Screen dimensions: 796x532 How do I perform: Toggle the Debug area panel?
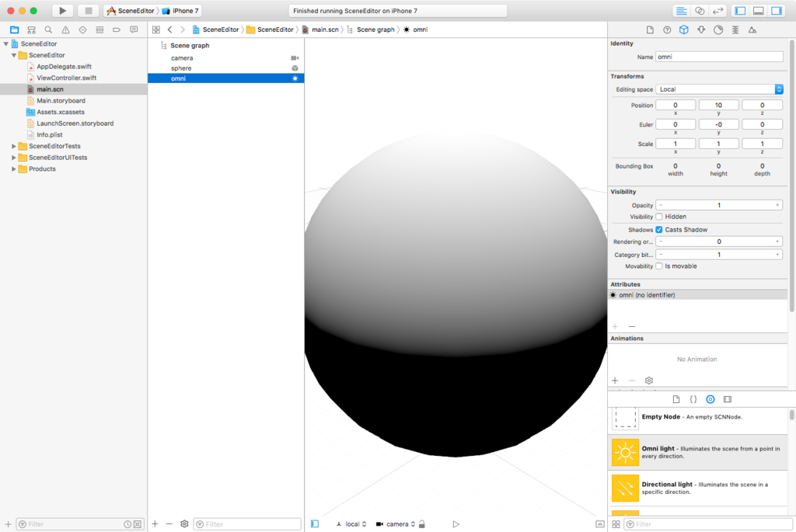(x=759, y=11)
